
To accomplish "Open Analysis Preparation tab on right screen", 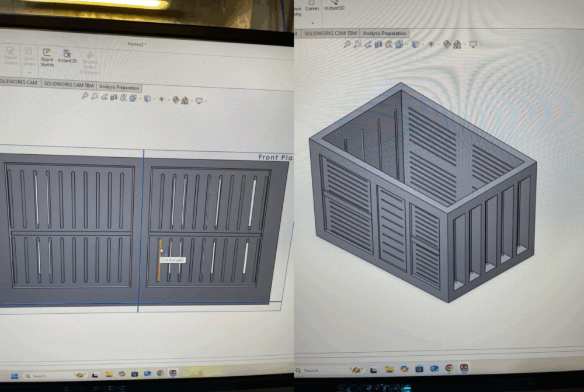I will click(x=384, y=33).
